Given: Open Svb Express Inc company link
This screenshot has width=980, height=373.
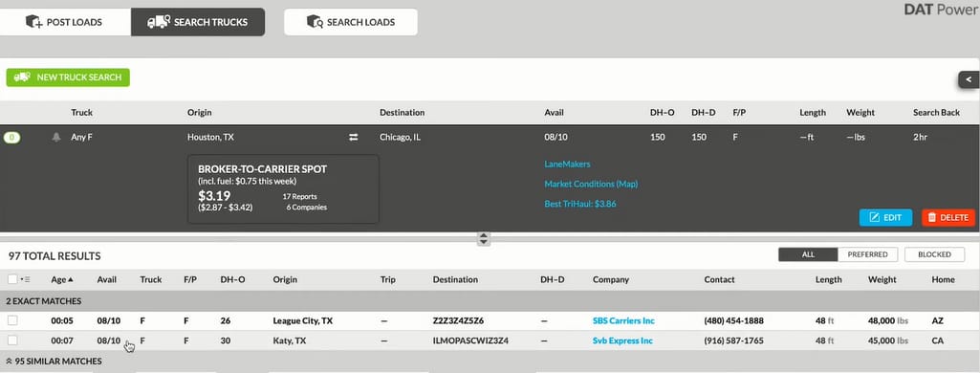Looking at the screenshot, I should click(622, 340).
